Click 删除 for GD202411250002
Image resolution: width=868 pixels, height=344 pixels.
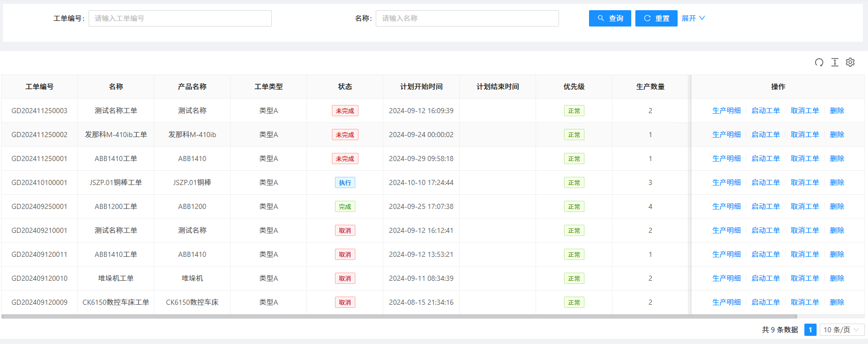coord(837,135)
